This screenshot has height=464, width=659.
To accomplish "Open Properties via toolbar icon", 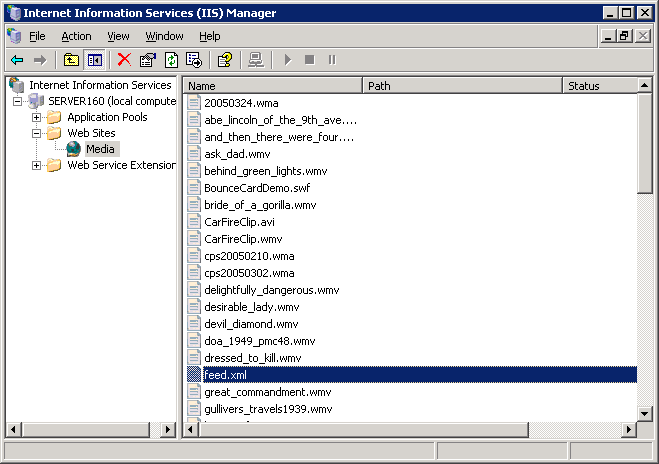I will pyautogui.click(x=148, y=60).
